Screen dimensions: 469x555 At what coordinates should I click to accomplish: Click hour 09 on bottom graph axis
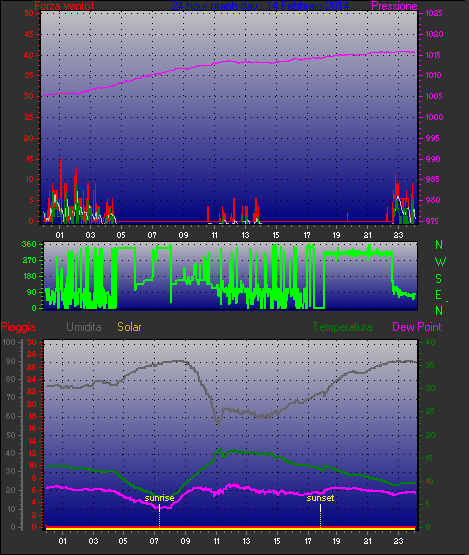pos(185,541)
